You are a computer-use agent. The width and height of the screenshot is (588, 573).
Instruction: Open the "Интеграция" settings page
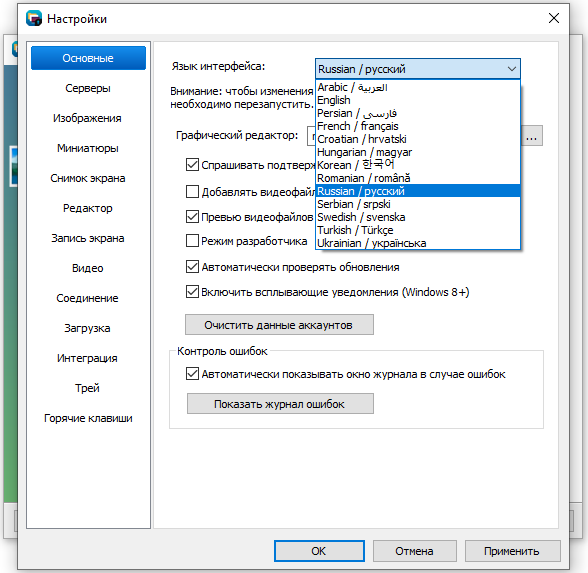[x=88, y=358]
